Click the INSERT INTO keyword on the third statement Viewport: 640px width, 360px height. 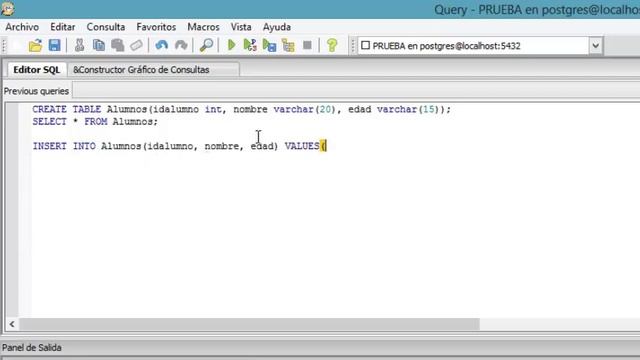tap(64, 146)
